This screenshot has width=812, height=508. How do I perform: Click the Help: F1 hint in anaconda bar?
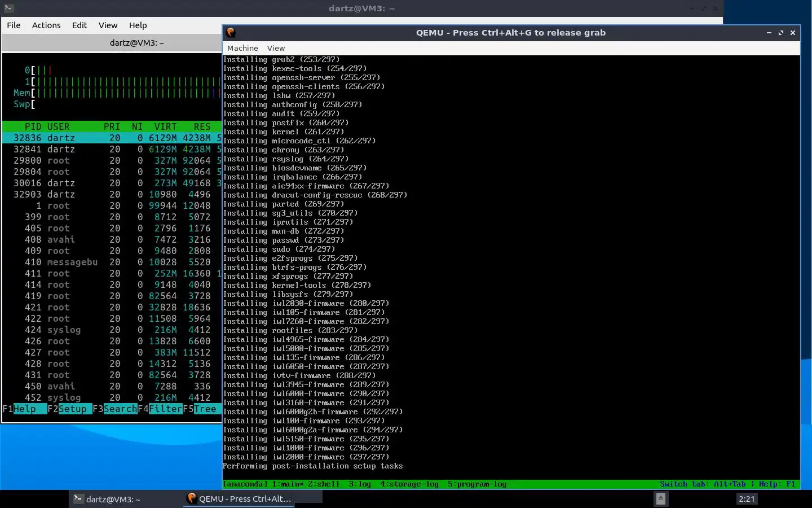[x=777, y=484]
